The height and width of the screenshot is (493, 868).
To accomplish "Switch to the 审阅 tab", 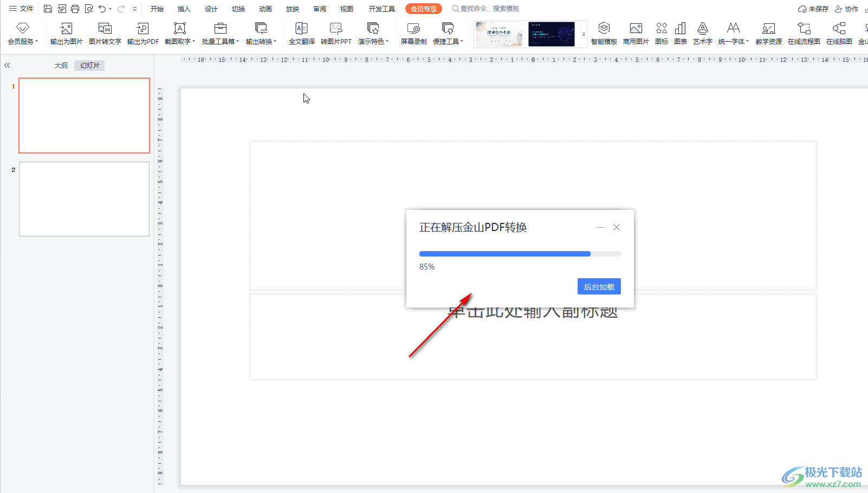I will click(x=320, y=9).
